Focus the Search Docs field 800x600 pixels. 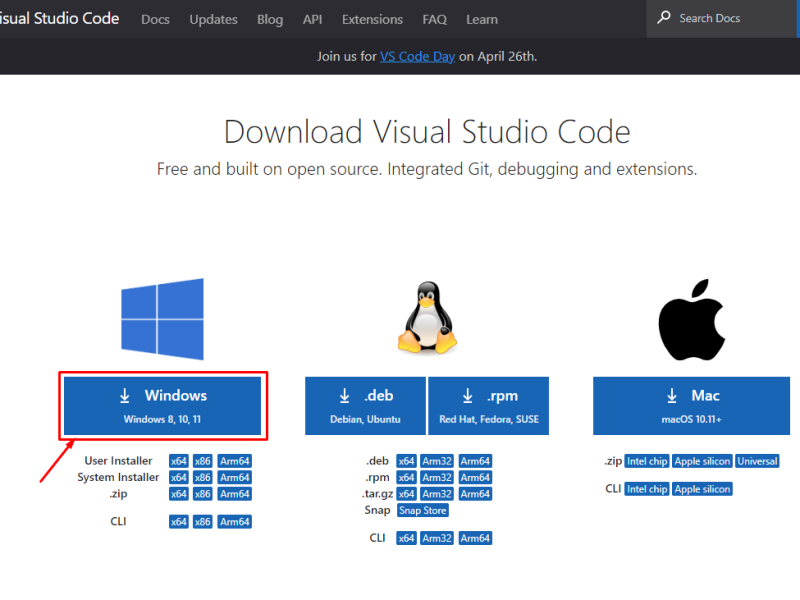[x=721, y=18]
